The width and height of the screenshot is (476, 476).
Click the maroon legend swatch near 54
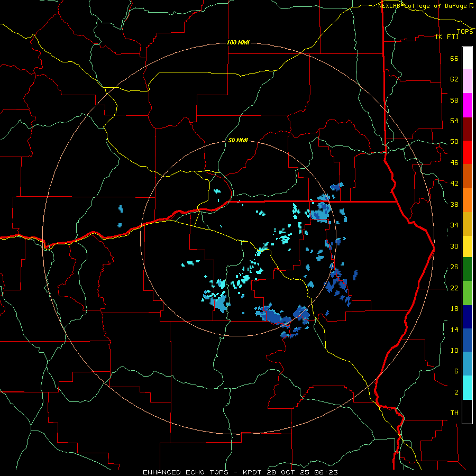467,129
